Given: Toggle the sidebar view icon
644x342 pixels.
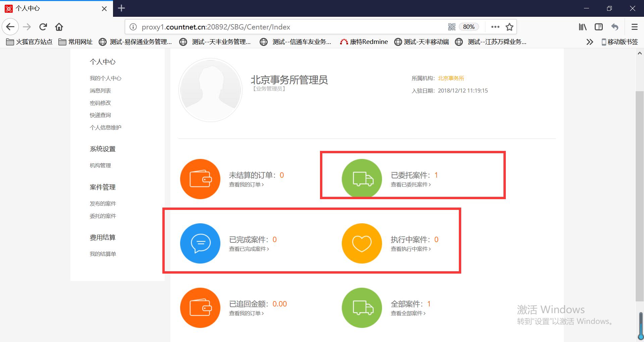Looking at the screenshot, I should (599, 27).
